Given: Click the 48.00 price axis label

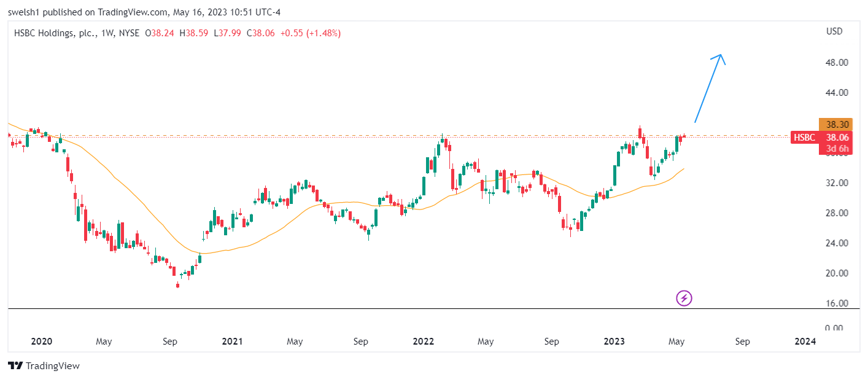Looking at the screenshot, I should coord(837,63).
